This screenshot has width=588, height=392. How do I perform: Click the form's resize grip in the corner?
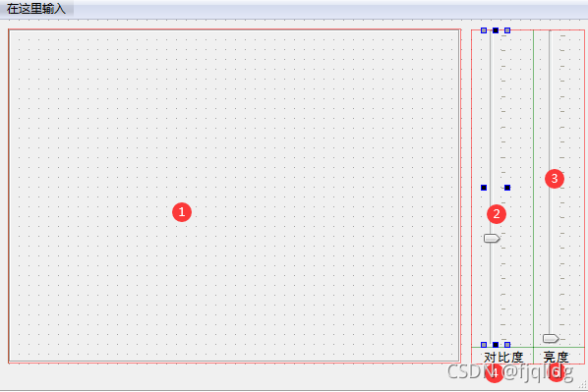click(583, 384)
